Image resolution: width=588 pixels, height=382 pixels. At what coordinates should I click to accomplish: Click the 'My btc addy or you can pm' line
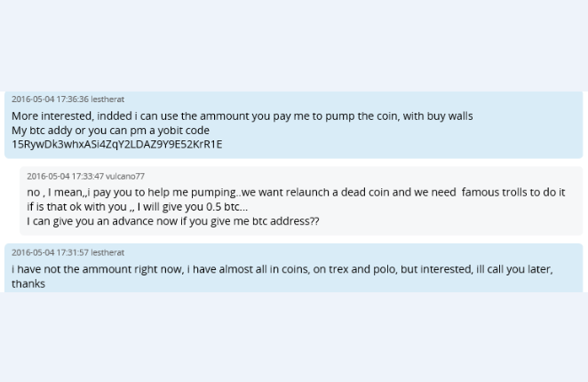click(x=111, y=131)
